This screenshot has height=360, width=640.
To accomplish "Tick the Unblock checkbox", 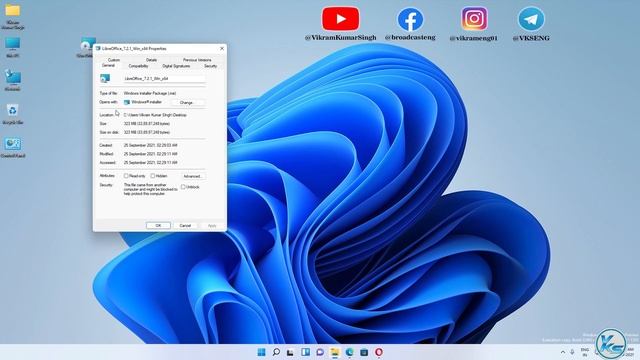I will pyautogui.click(x=183, y=187).
